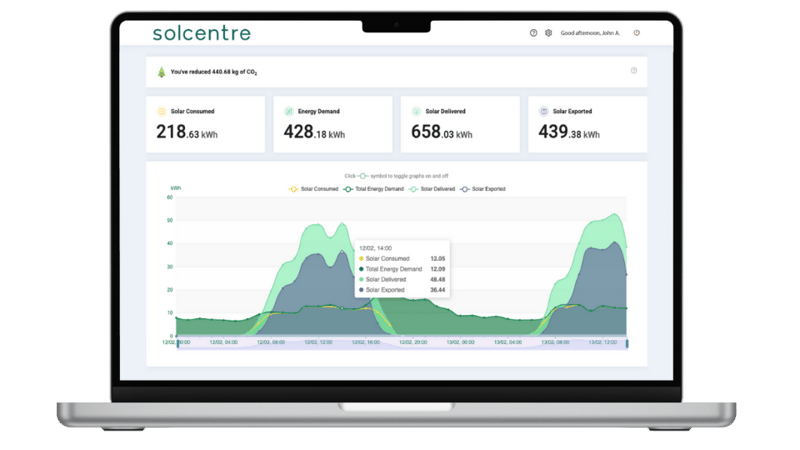Viewport: 800px width, 450px height.
Task: Open settings gear icon in header
Action: pyautogui.click(x=548, y=33)
